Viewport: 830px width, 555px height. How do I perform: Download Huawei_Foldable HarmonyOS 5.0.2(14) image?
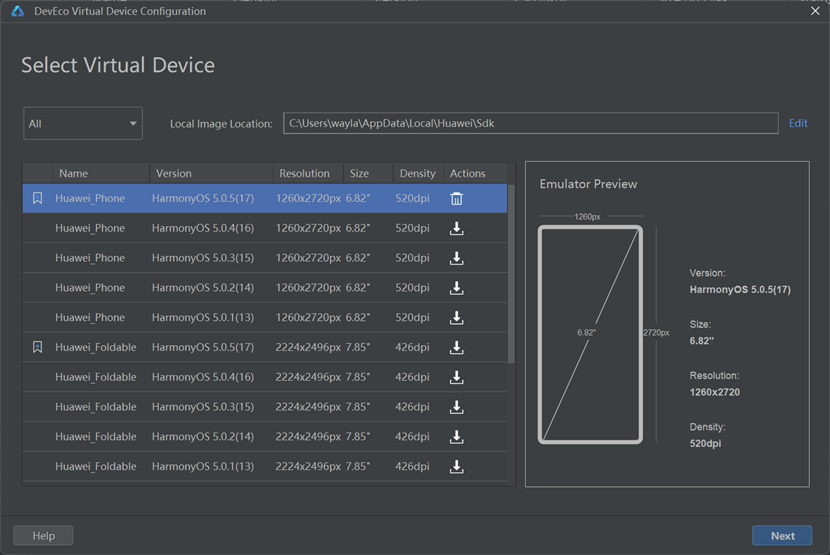click(456, 436)
